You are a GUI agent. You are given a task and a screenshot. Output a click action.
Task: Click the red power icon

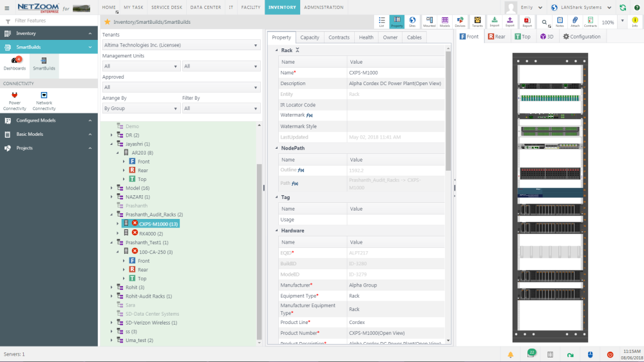point(610,355)
